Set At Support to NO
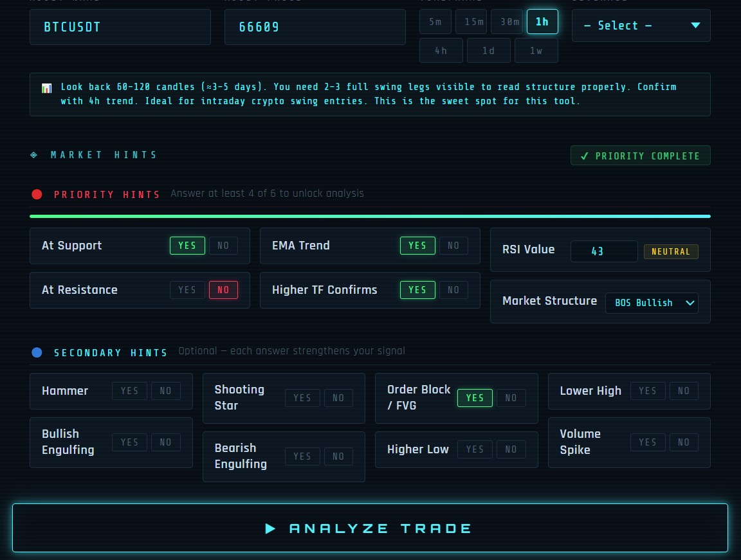The width and height of the screenshot is (741, 560). coord(223,246)
